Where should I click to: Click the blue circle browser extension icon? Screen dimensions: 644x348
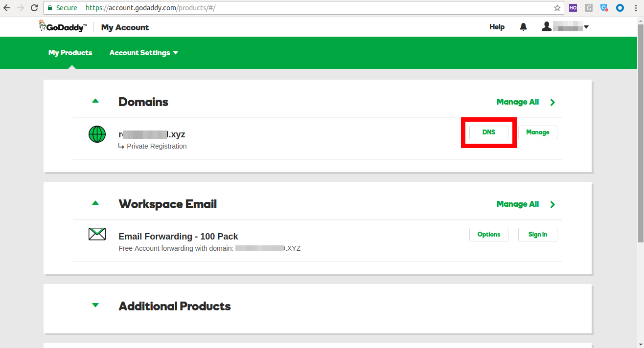pos(620,8)
